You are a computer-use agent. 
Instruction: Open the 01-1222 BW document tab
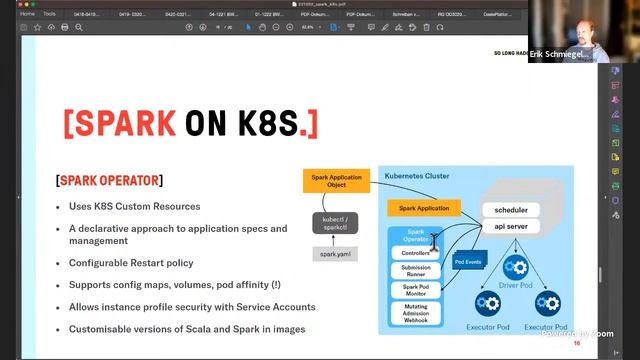[269, 14]
